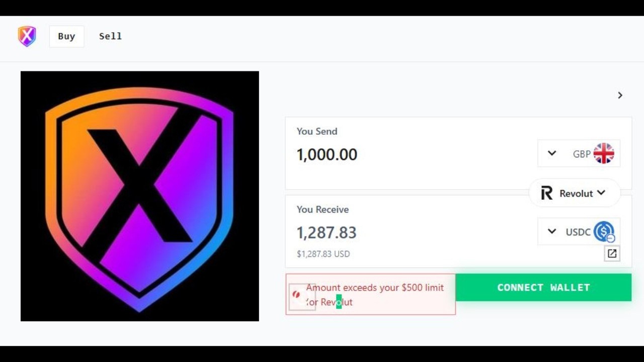Click the right arrow above the send panel
The height and width of the screenshot is (362, 644).
coord(620,95)
